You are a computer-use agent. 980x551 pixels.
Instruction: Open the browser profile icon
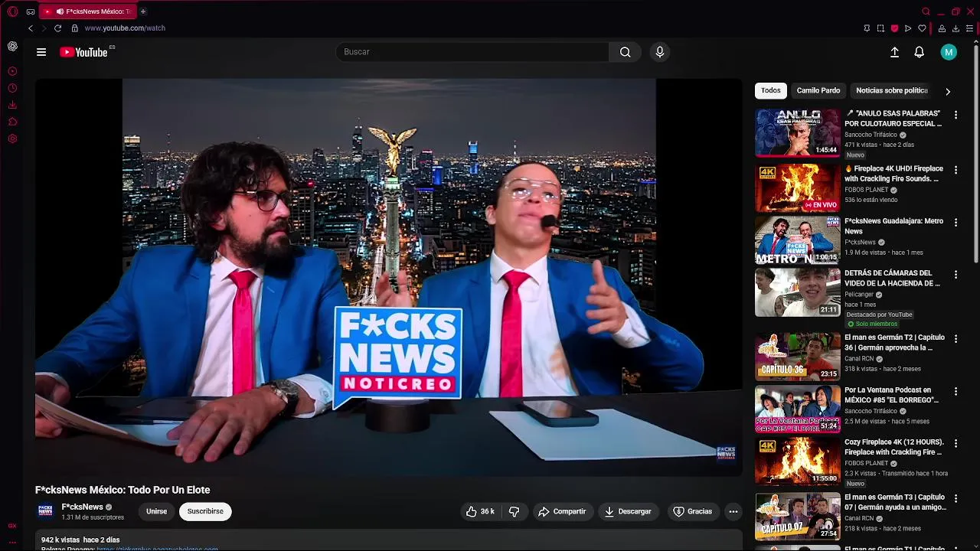point(942,28)
